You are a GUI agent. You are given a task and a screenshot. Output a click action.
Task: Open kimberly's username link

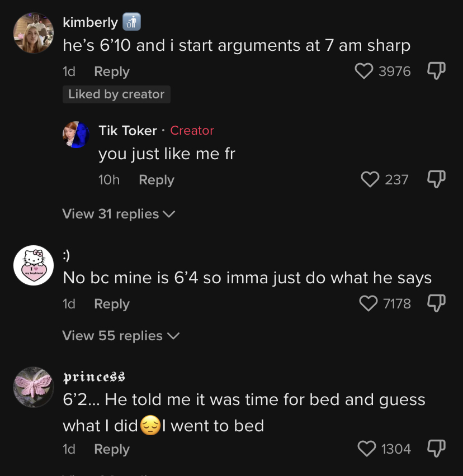point(90,22)
